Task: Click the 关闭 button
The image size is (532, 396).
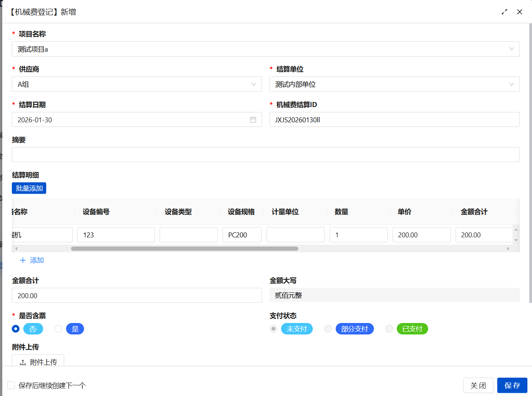Action: 478,385
